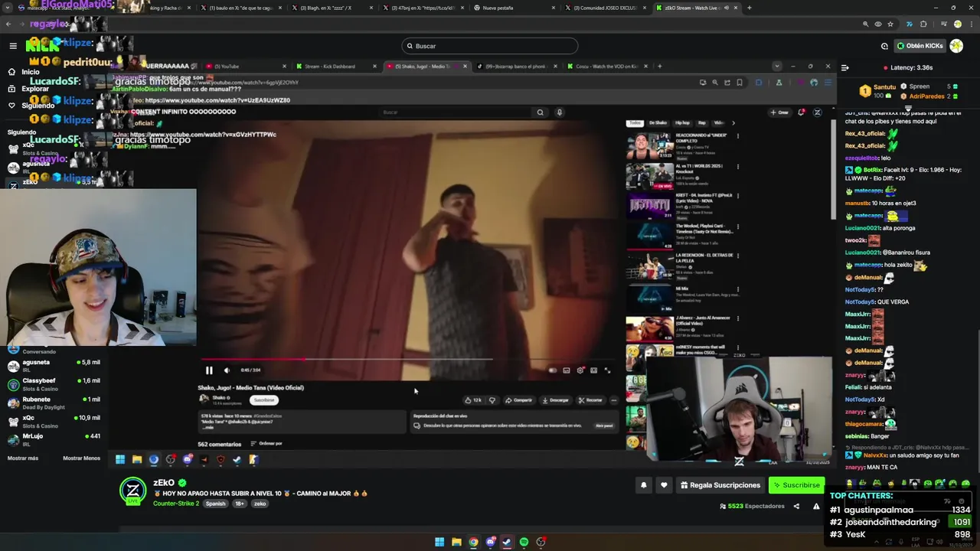Open new browser tab plus button

pos(749,8)
